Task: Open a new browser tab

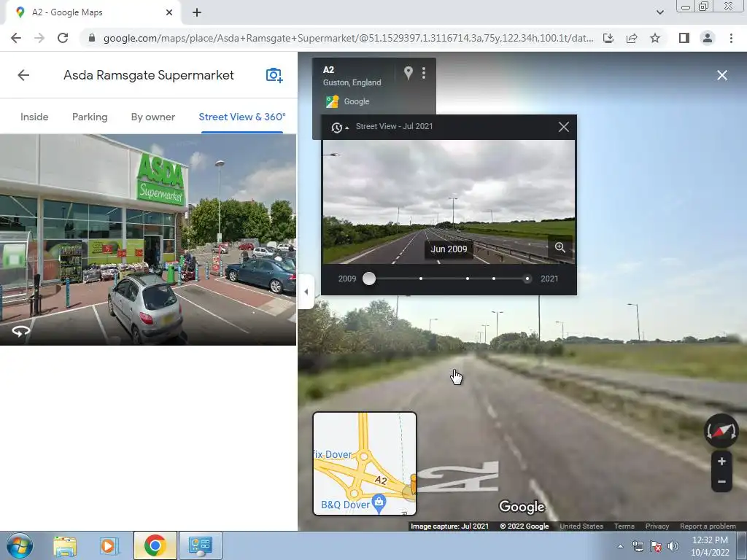Action: tap(197, 12)
